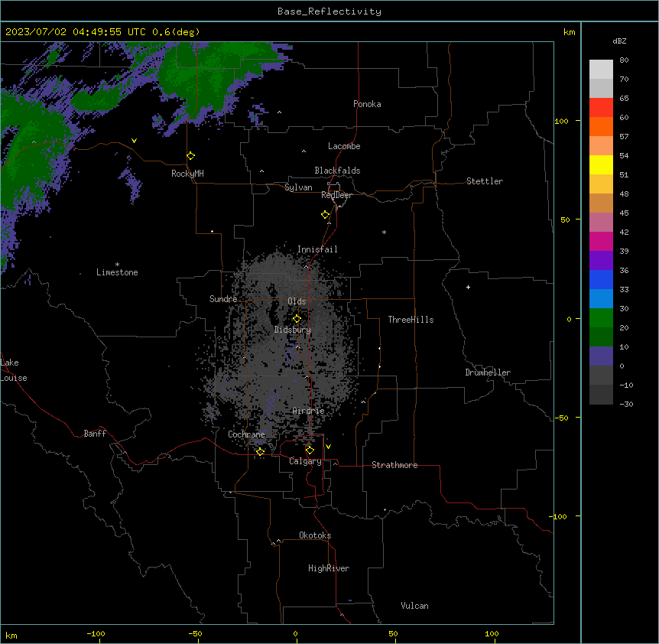This screenshot has width=659, height=644.
Task: Select the lightest gray swatch below 80 dBZ
Action: 601,70
